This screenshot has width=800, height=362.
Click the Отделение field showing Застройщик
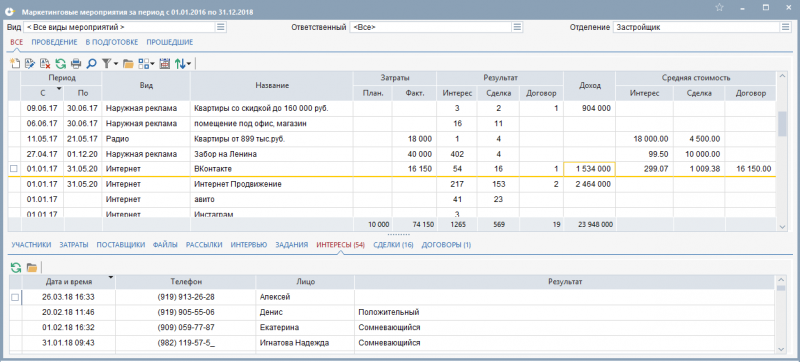696,28
